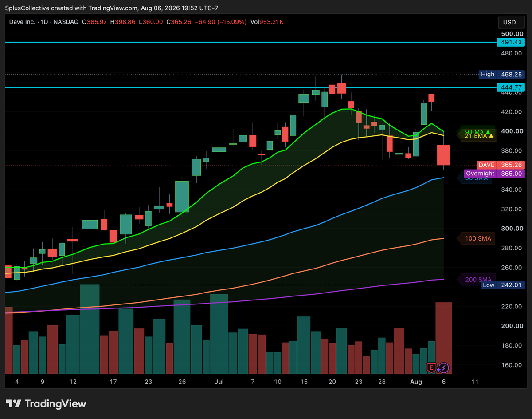Click the DAVE 365.26 last price label

click(x=500, y=165)
